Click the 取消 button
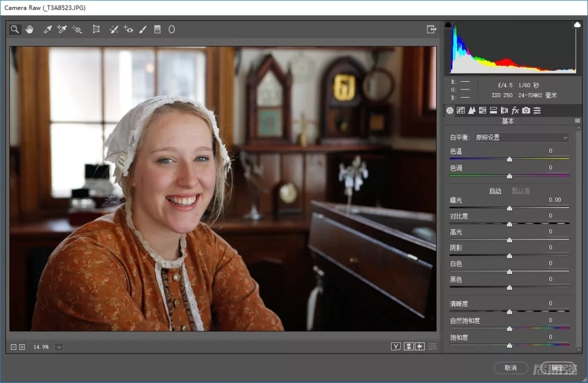The image size is (588, 383). (510, 368)
